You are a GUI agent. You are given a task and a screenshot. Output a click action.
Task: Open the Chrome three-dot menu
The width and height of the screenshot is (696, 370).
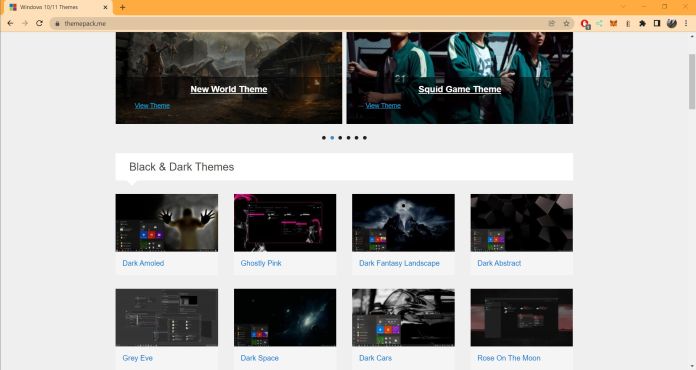tap(686, 24)
